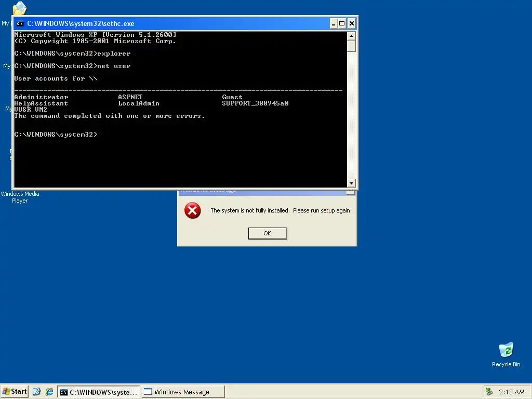Screen dimensions: 532x399
Task: Click Show Desktop quick launch icon
Action: tap(36, 392)
